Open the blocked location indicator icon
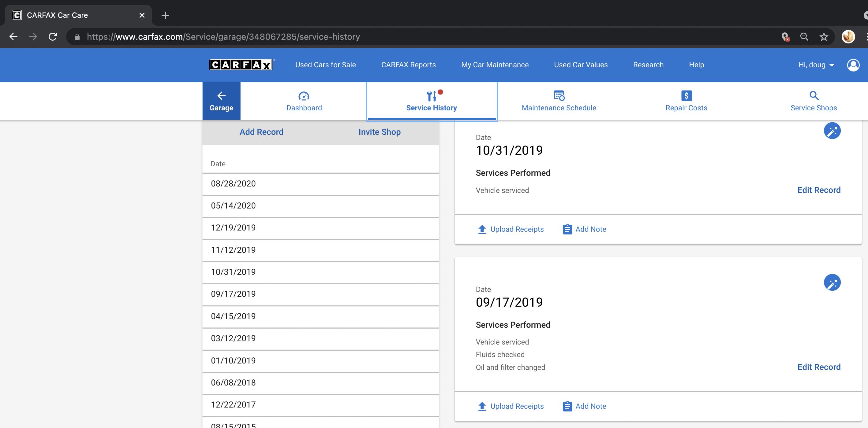The height and width of the screenshot is (428, 868). tap(785, 37)
